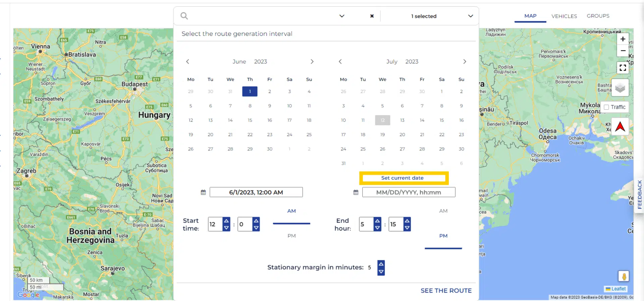Decrease the start time minutes

256,228
